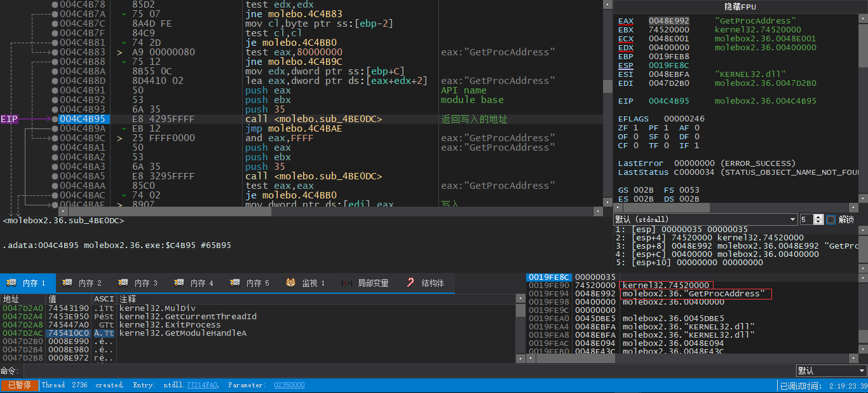This screenshot has width=868, height=393.
Task: Click the 结构体 tab icon
Action: [410, 283]
